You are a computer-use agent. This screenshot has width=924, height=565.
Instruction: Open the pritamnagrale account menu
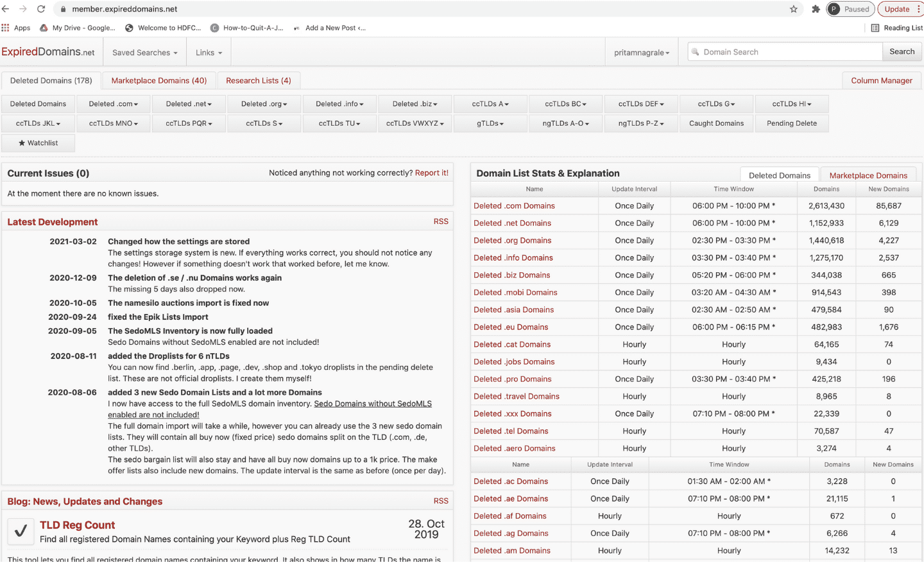point(642,53)
